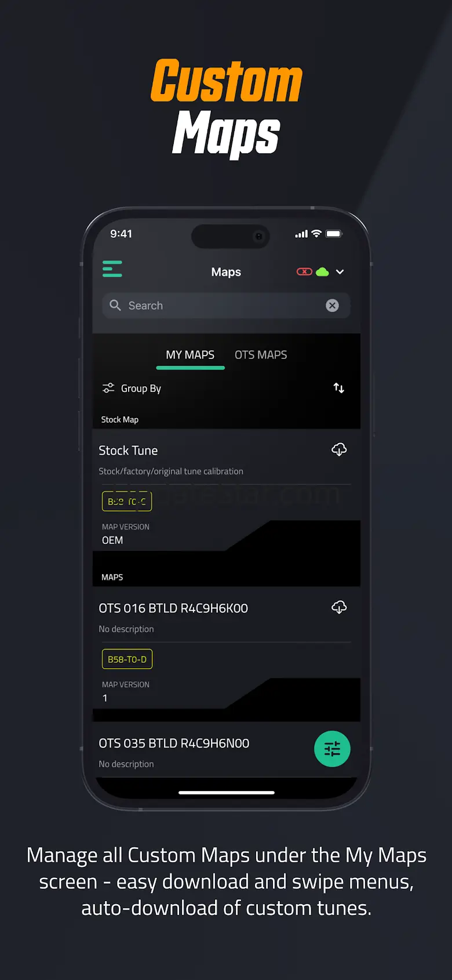The image size is (452, 980).
Task: Open the Group By options
Action: click(132, 389)
